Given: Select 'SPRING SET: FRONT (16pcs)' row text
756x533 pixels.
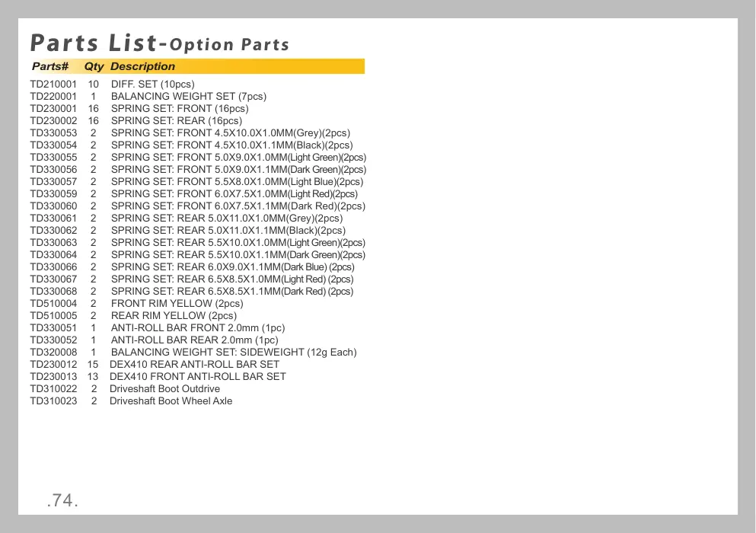Looking at the screenshot, I should point(180,109).
